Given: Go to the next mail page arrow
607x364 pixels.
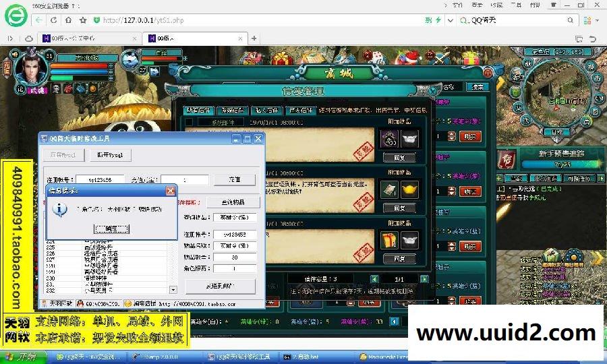Looking at the screenshot, I should point(424,279).
